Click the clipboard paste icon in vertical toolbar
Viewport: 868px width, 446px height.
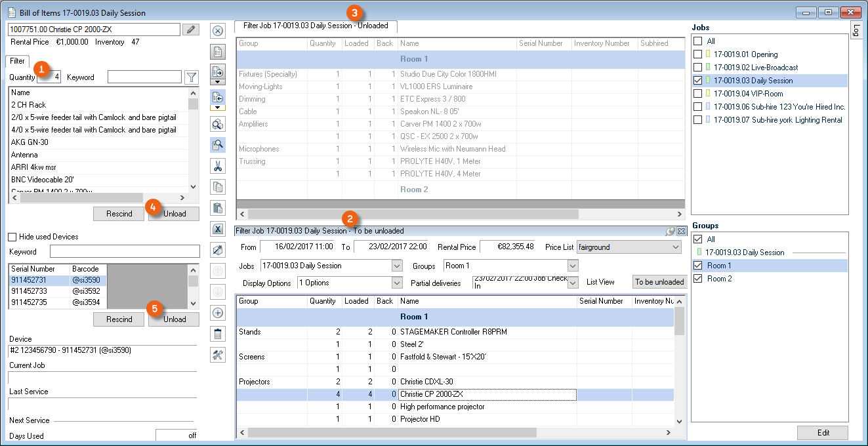click(218, 208)
